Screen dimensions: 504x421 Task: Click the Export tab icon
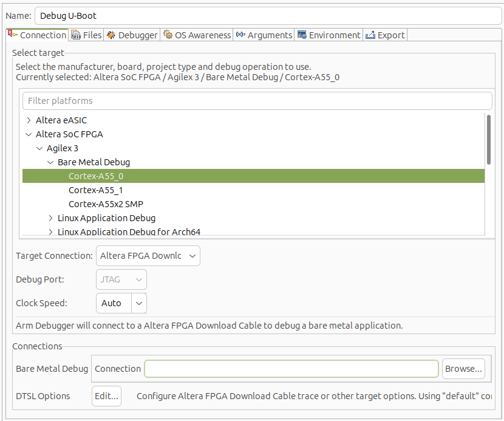pos(370,35)
